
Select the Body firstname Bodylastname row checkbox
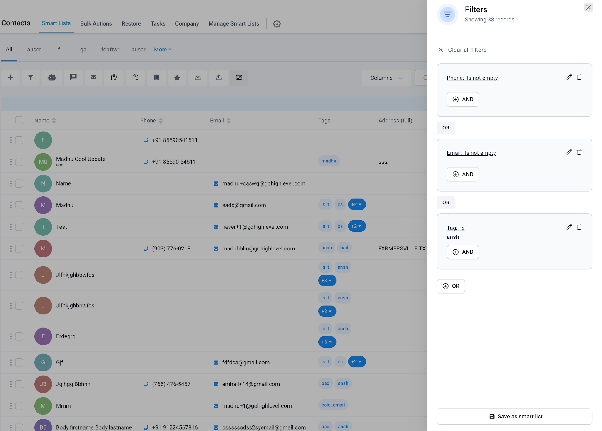coord(19,427)
